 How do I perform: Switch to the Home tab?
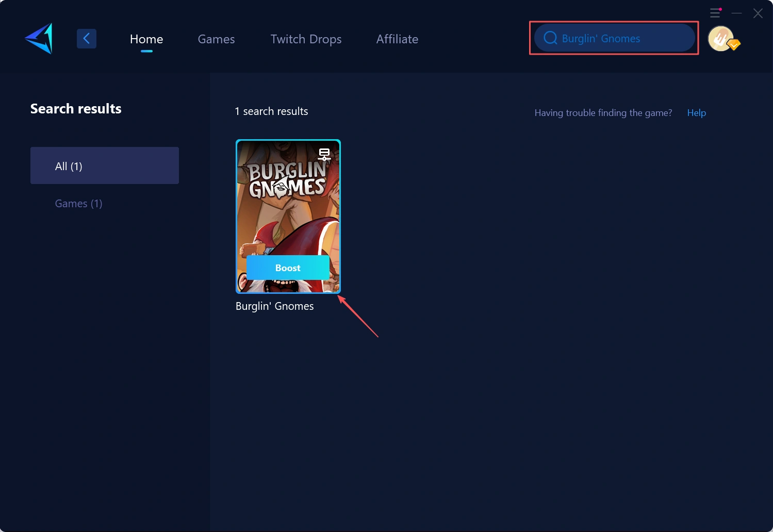[146, 39]
